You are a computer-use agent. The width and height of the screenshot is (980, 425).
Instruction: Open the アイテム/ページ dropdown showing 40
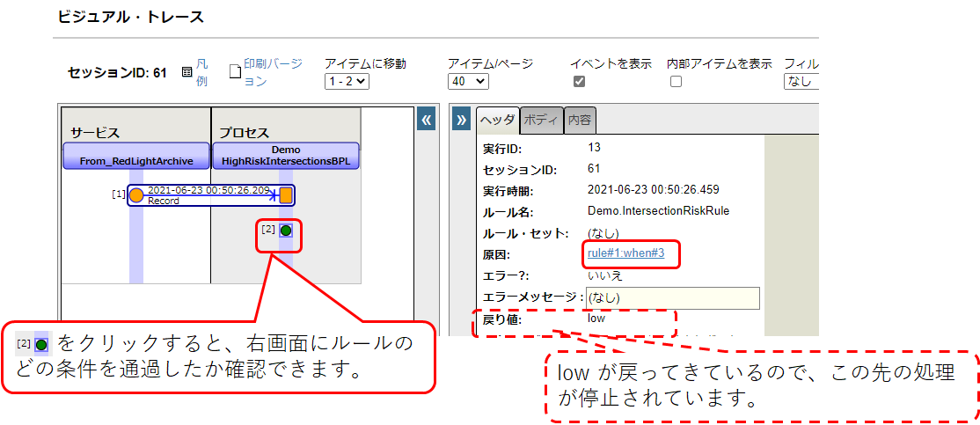[468, 81]
